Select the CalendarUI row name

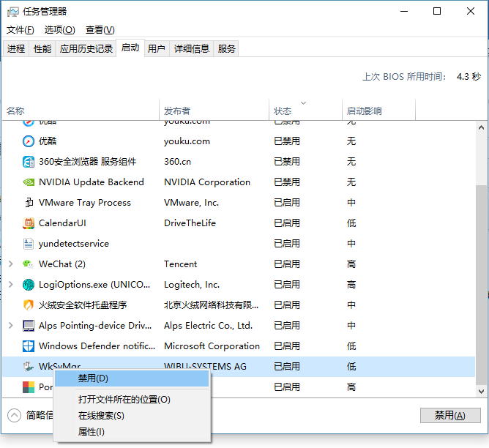(x=62, y=223)
